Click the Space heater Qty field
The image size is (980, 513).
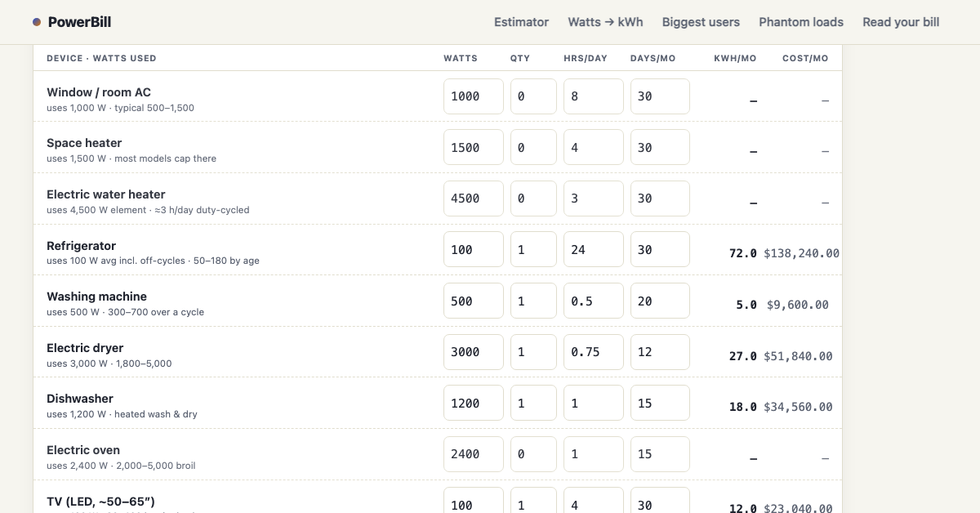533,148
